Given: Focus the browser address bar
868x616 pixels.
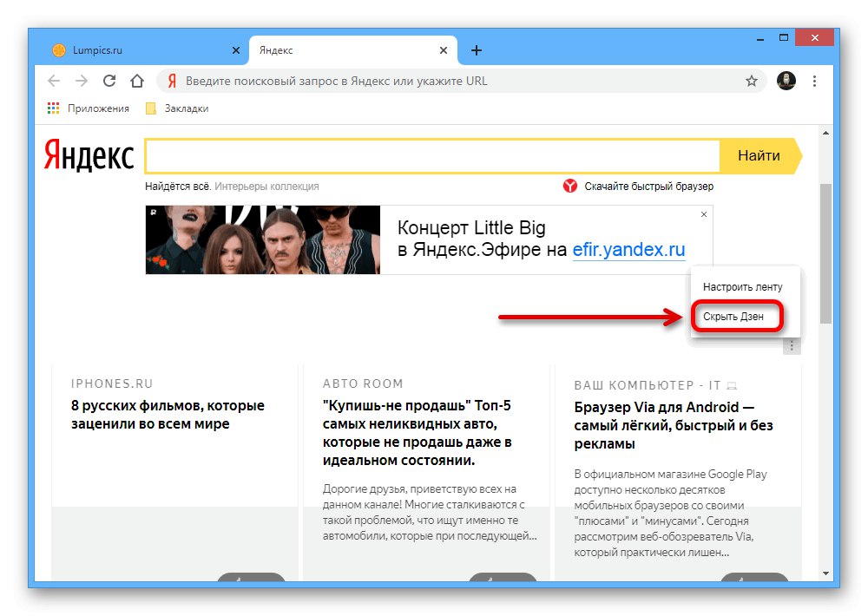Looking at the screenshot, I should 463,82.
